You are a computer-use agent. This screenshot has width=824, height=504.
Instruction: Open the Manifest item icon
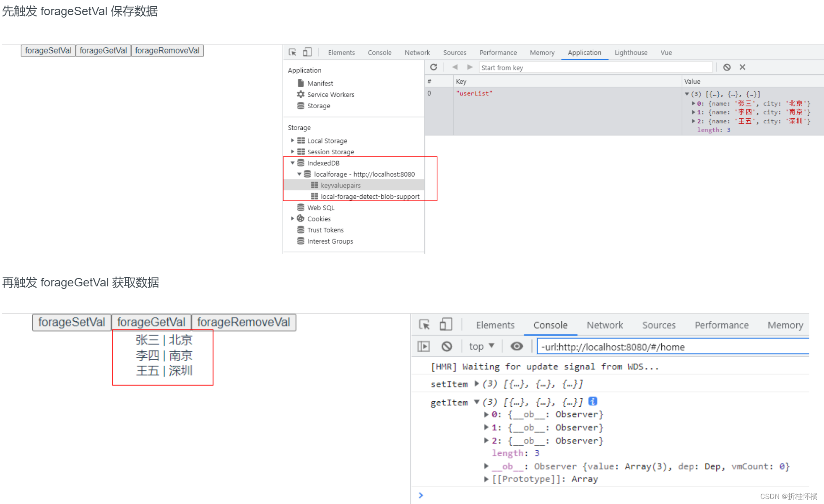(x=301, y=83)
